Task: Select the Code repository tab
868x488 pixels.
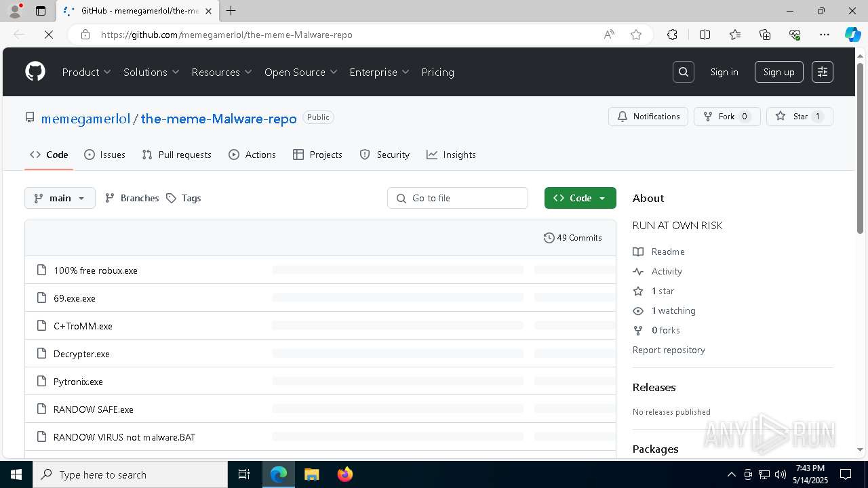Action: (x=49, y=155)
